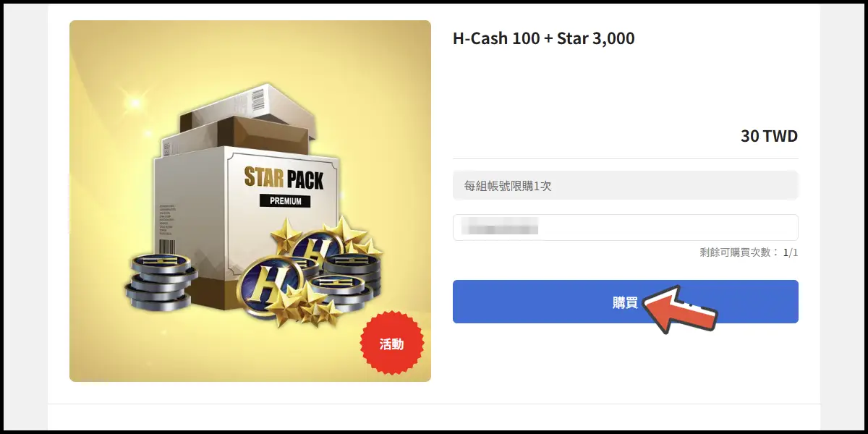Select the 每組帳號限購1次 notice box
The height and width of the screenshot is (434, 868).
[625, 185]
